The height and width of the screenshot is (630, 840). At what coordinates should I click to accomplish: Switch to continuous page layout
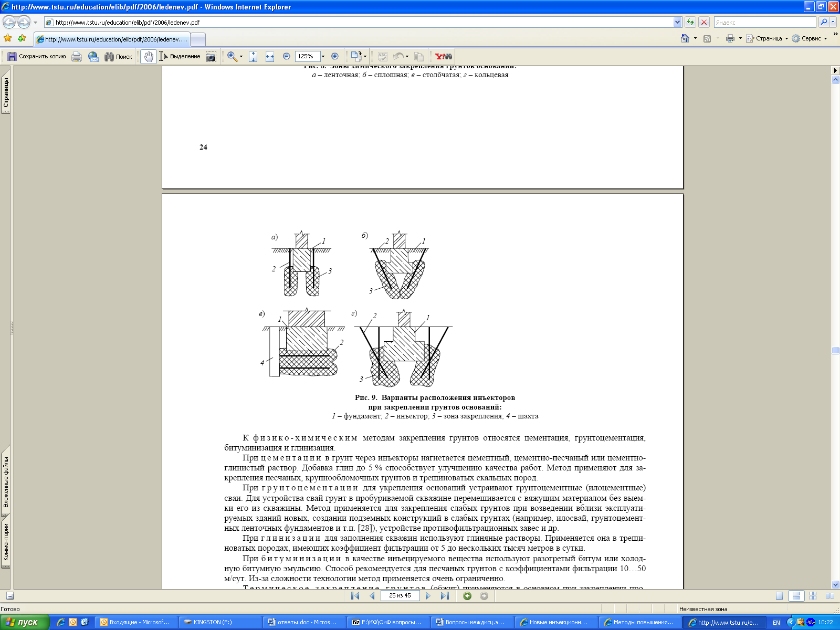tap(796, 595)
